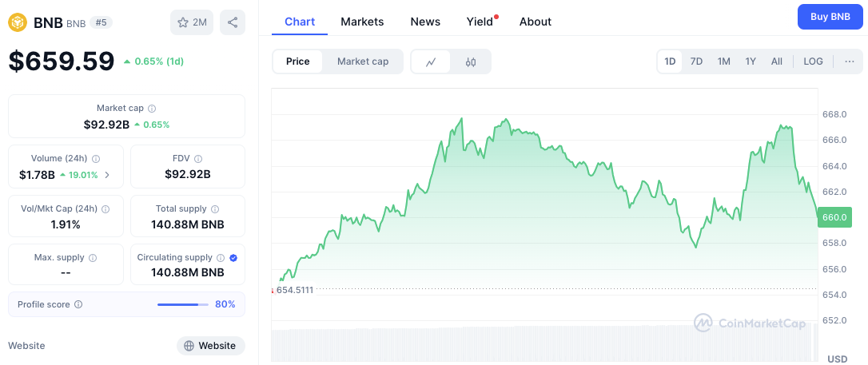Expand Volume (24h) details chevron
This screenshot has height=365, width=868.
(x=108, y=175)
